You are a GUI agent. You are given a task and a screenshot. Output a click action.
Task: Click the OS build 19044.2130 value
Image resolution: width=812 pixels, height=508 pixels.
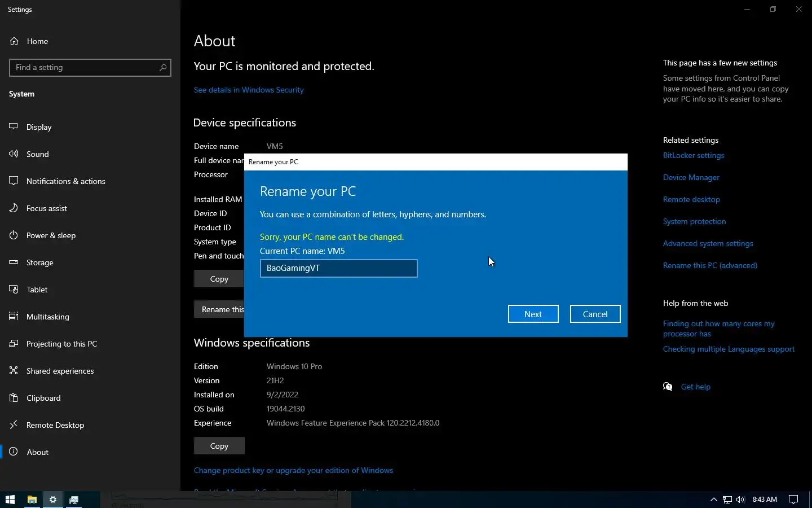pos(285,409)
